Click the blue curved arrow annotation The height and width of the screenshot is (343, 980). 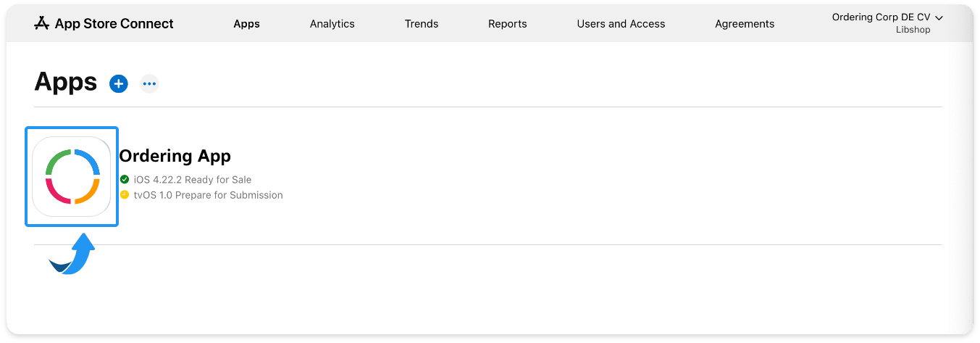click(72, 255)
